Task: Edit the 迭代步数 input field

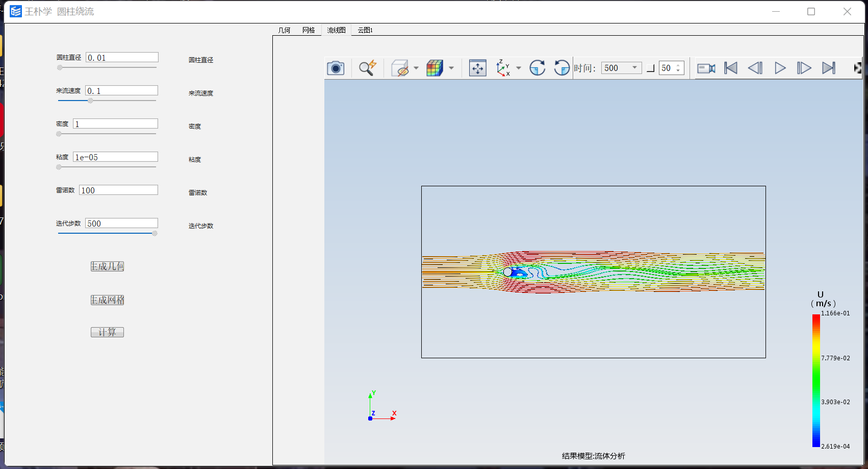Action: coord(121,224)
